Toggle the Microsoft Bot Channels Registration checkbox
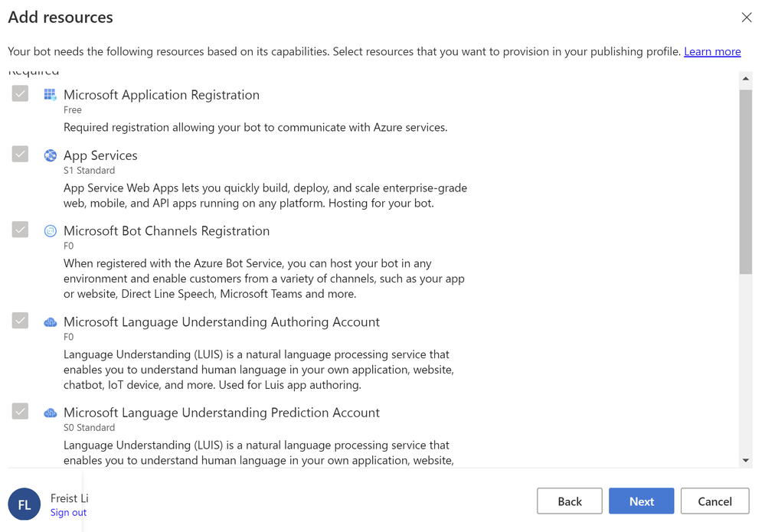This screenshot has height=532, width=765. (x=21, y=230)
